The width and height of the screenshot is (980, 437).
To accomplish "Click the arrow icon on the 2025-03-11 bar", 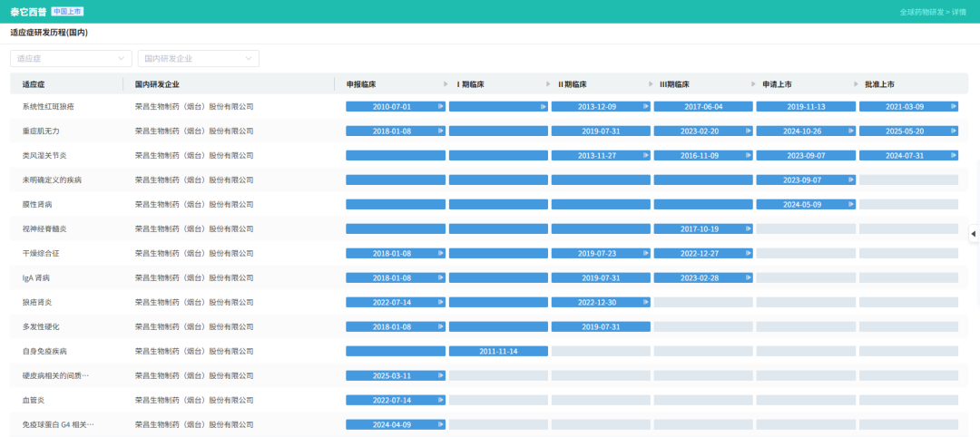I will pos(441,375).
